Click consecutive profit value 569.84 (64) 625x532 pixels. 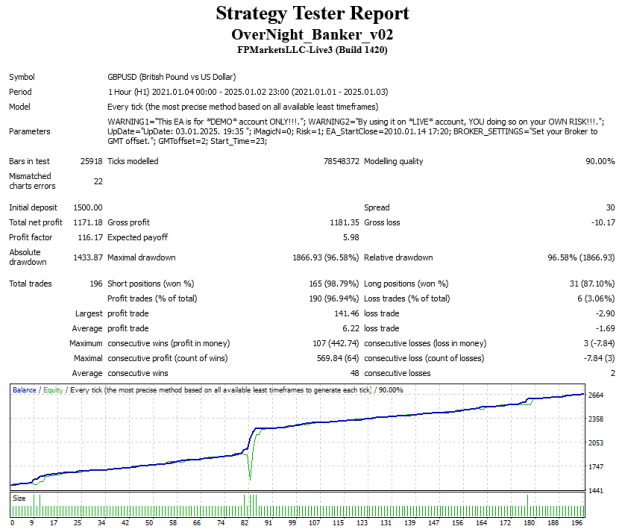pyautogui.click(x=338, y=358)
